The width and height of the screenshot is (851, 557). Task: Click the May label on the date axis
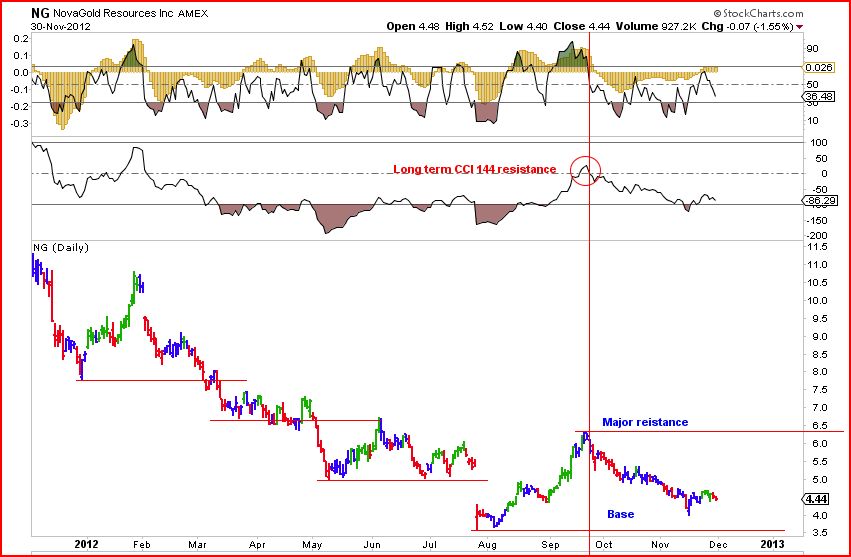[312, 544]
